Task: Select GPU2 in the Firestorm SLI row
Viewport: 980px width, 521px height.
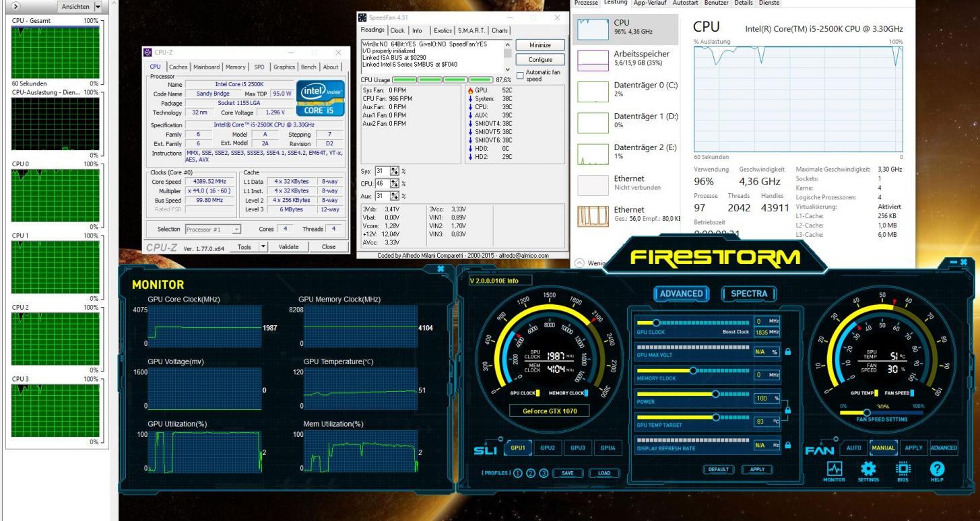Action: coord(548,448)
